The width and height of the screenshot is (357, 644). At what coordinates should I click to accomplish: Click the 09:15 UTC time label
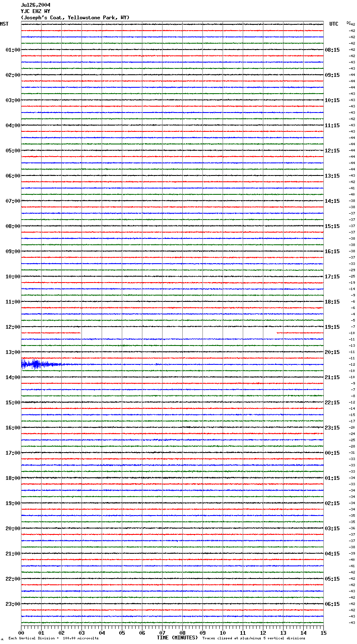(332, 75)
